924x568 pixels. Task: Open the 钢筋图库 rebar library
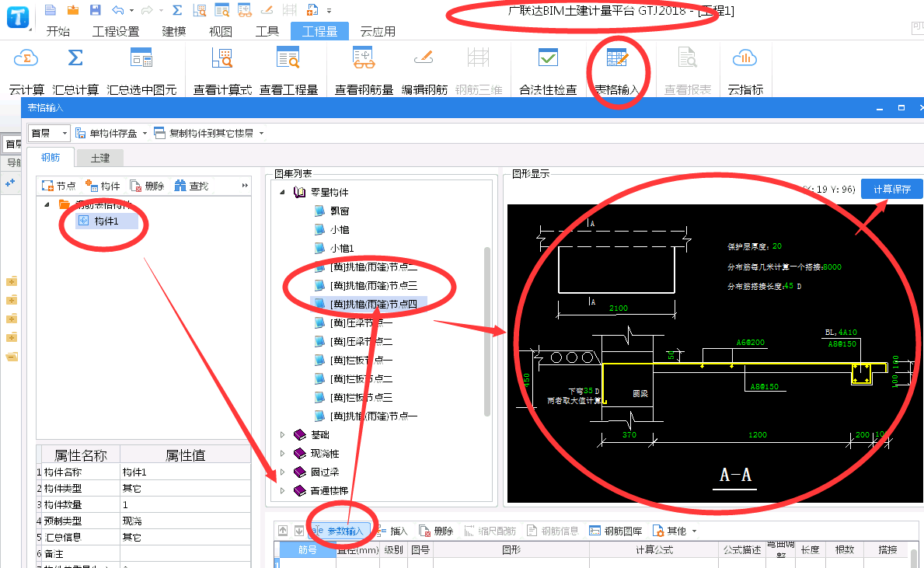(615, 531)
